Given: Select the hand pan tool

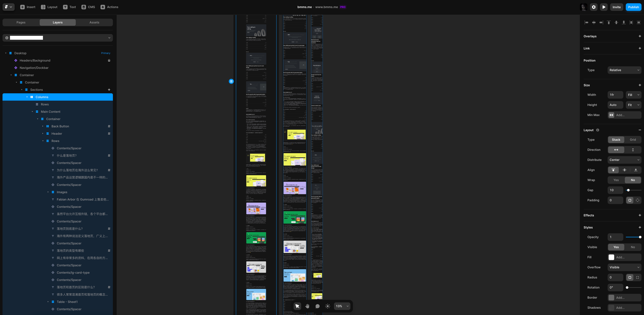Looking at the screenshot, I should pos(307,306).
